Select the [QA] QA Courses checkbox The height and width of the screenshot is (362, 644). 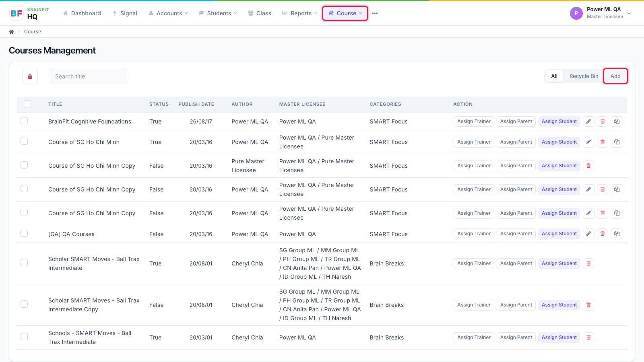24,233
